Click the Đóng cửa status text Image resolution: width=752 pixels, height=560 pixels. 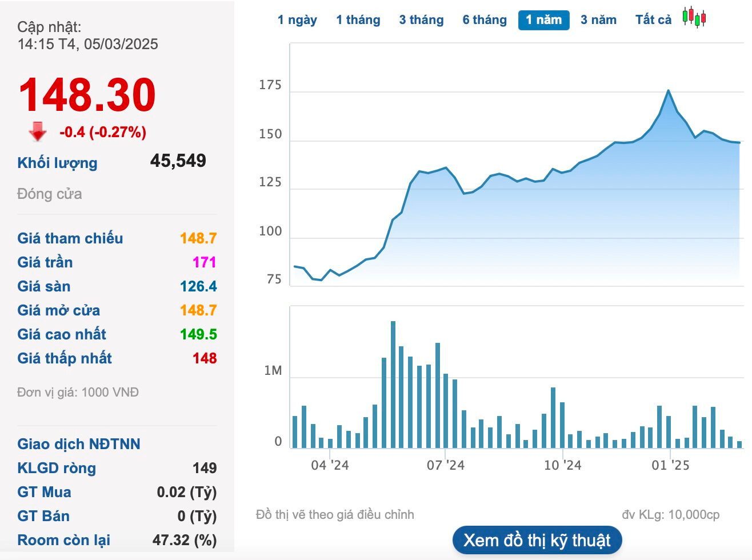click(x=50, y=194)
